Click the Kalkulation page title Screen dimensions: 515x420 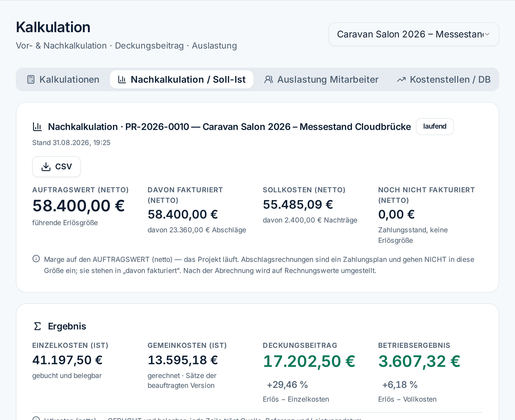(x=53, y=27)
